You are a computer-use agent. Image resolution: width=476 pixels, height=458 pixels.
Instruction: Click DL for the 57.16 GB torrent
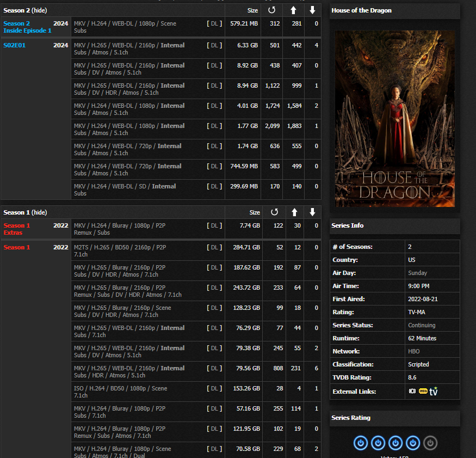coord(214,408)
